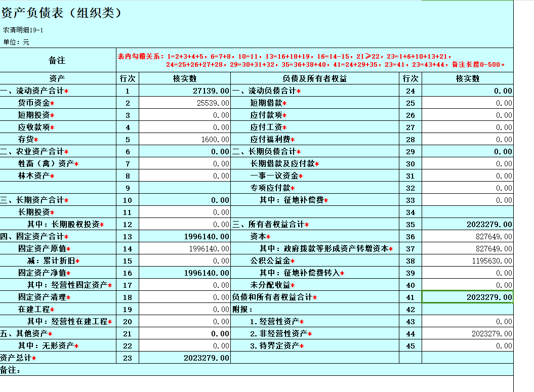Click the 短期借款 value cell in row 25
The height and width of the screenshot is (392, 534).
pos(468,103)
